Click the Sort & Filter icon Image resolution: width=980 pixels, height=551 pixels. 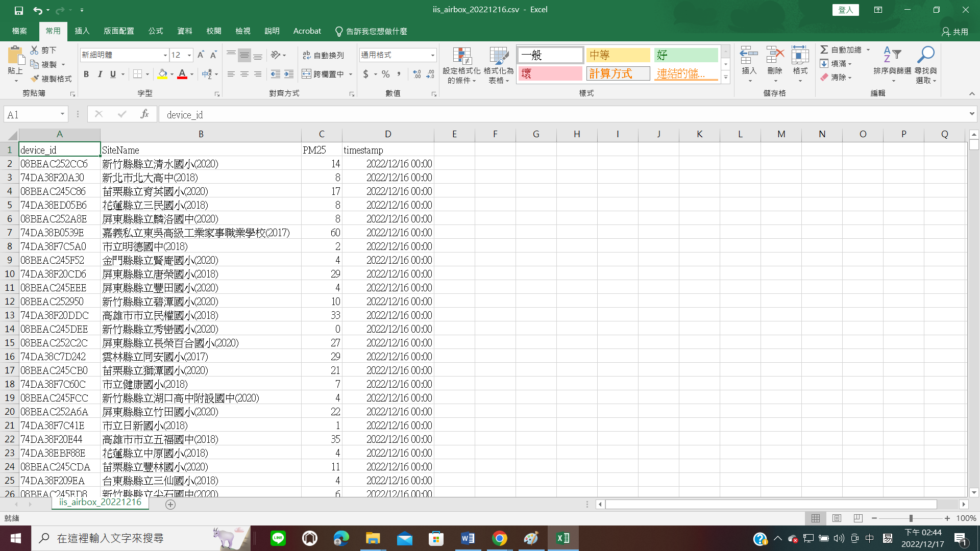pos(892,55)
